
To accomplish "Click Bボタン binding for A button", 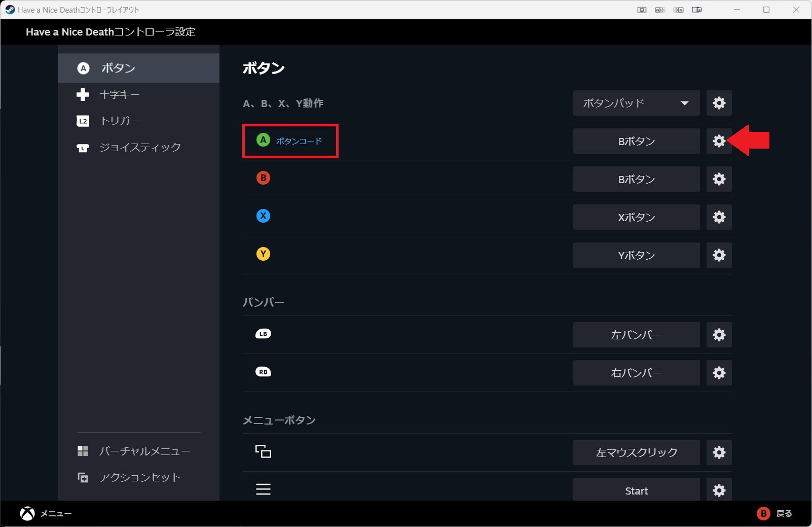I will [x=636, y=141].
